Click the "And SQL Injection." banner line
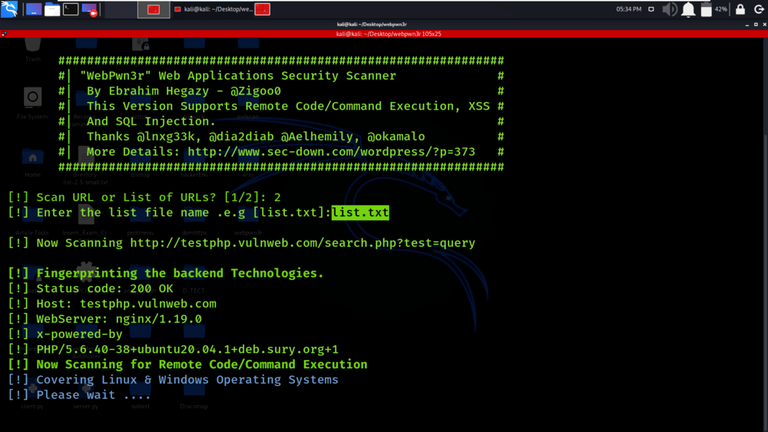The image size is (768, 432). tap(151, 121)
